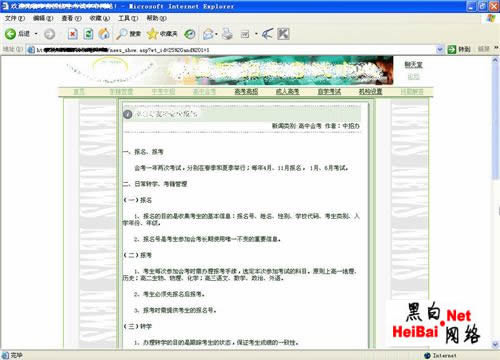Screen dimensions: 500x360
Task: Click the last toolbar icon with the K
Action: tap(283, 34)
